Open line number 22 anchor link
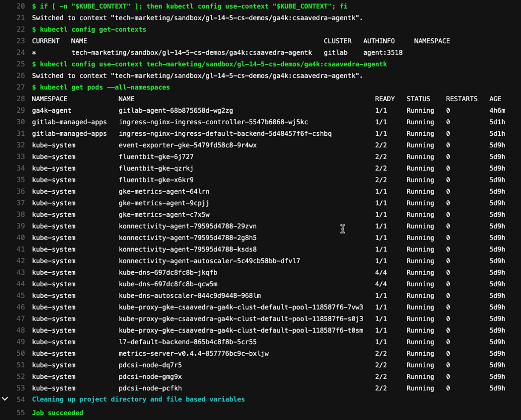 pos(21,29)
